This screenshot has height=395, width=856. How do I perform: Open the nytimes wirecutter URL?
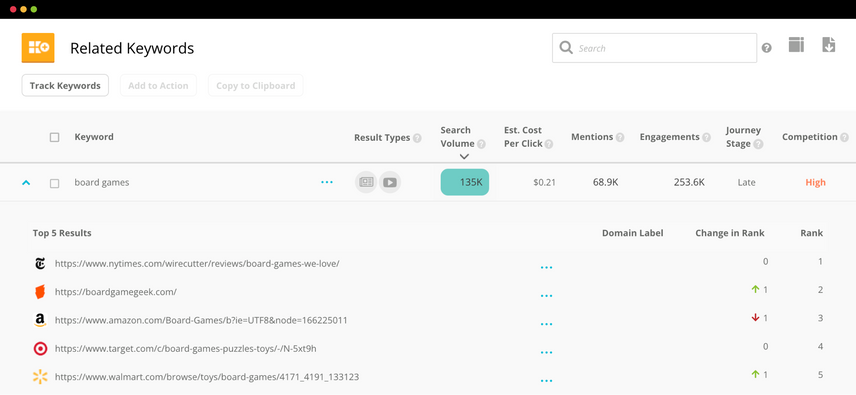pyautogui.click(x=197, y=264)
